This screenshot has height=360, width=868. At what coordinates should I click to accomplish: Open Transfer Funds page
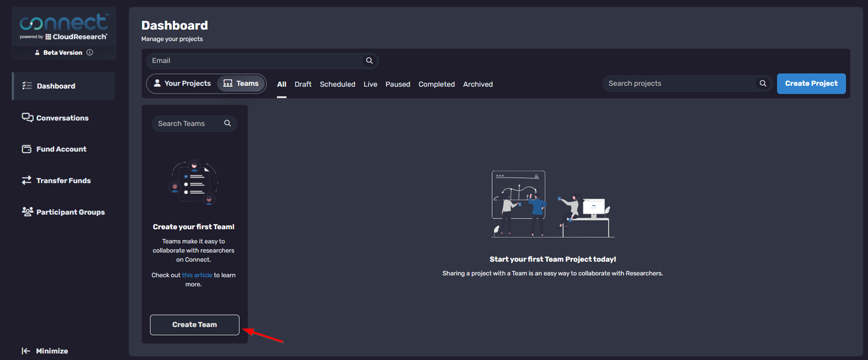(x=57, y=180)
